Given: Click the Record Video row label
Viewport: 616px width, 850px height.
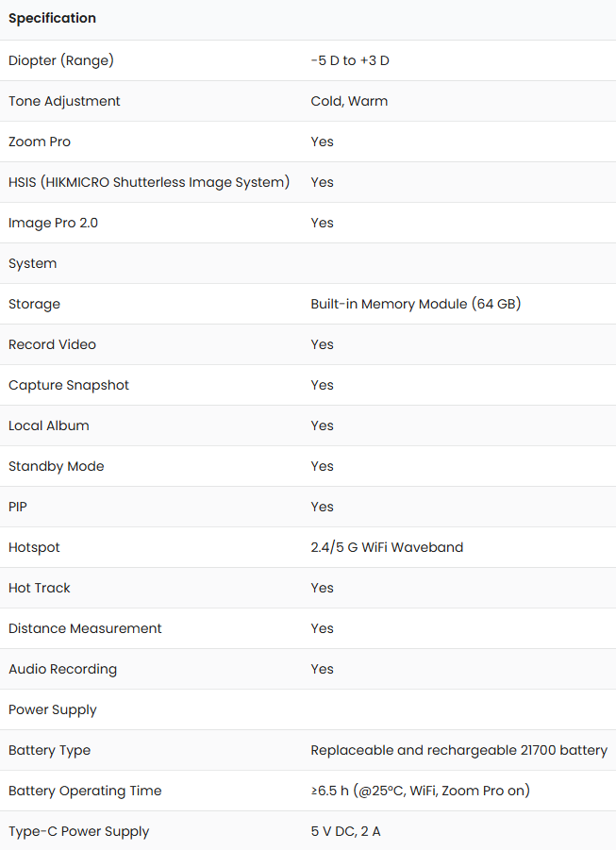Looking at the screenshot, I should (52, 344).
